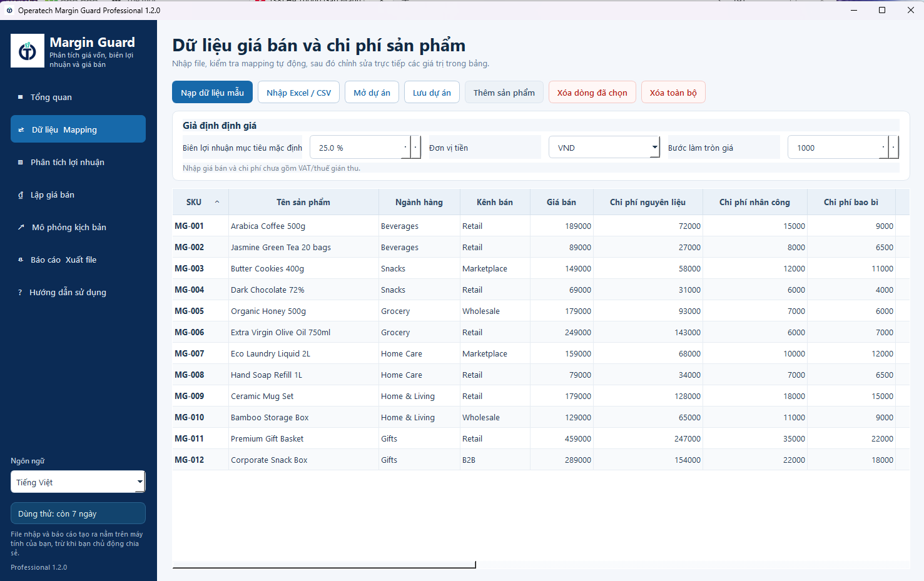Screen dimensions: 924x581
Task: Click the B2B channel cell
Action: pyautogui.click(x=495, y=460)
